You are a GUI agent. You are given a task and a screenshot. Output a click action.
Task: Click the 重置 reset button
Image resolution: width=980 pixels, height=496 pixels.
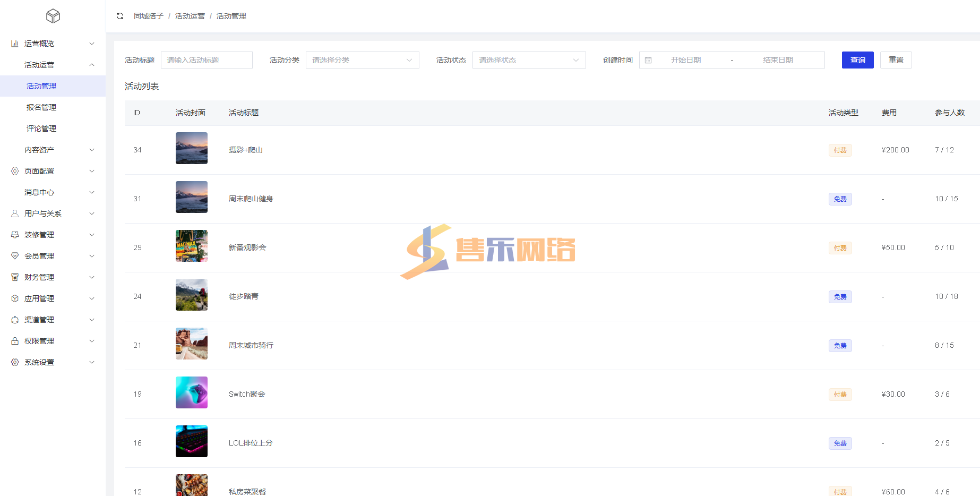pyautogui.click(x=896, y=60)
